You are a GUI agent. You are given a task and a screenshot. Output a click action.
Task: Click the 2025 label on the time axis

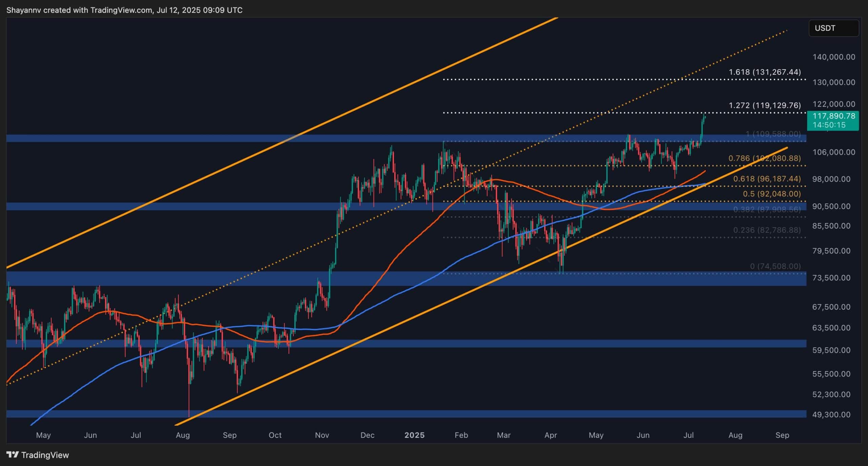(x=415, y=435)
